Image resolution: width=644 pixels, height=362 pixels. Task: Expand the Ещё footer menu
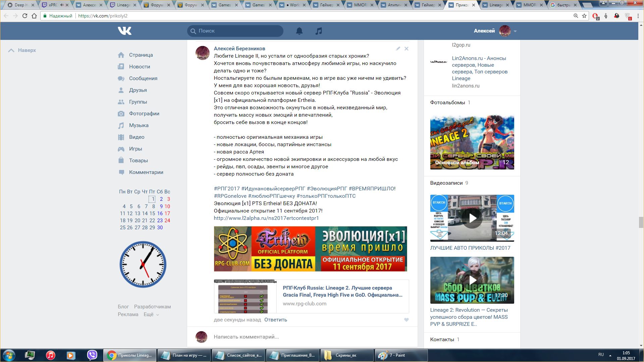point(151,314)
